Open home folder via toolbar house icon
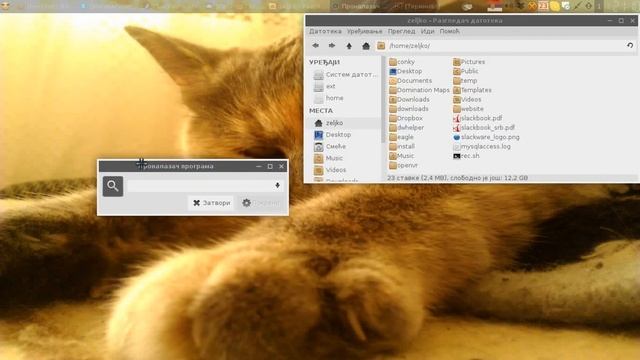This screenshot has height=360, width=640. tap(366, 46)
